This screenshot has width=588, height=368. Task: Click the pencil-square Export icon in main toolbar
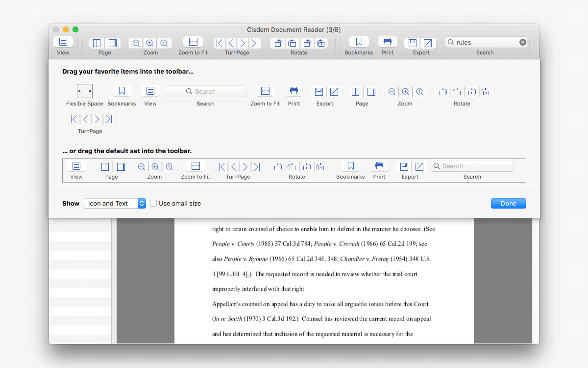coord(428,43)
